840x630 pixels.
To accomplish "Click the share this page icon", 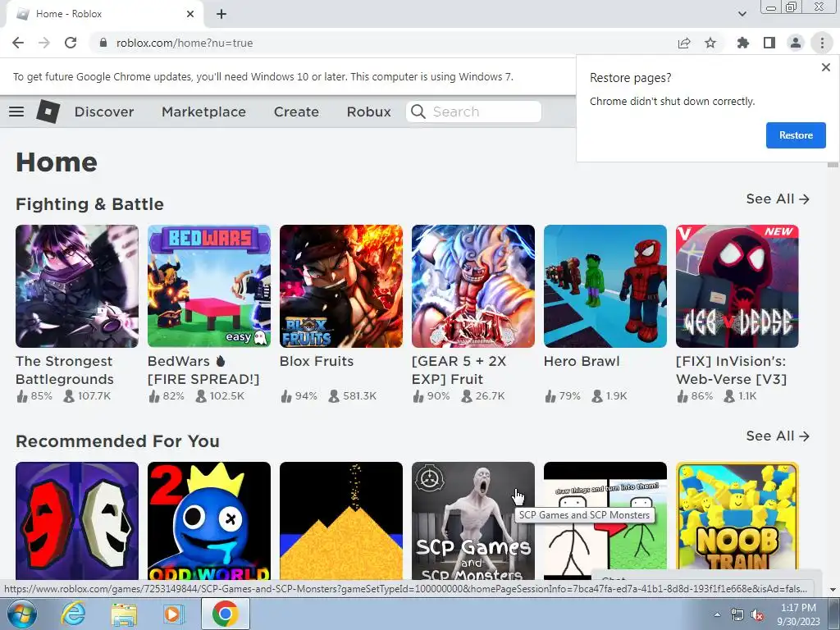I will click(x=684, y=43).
